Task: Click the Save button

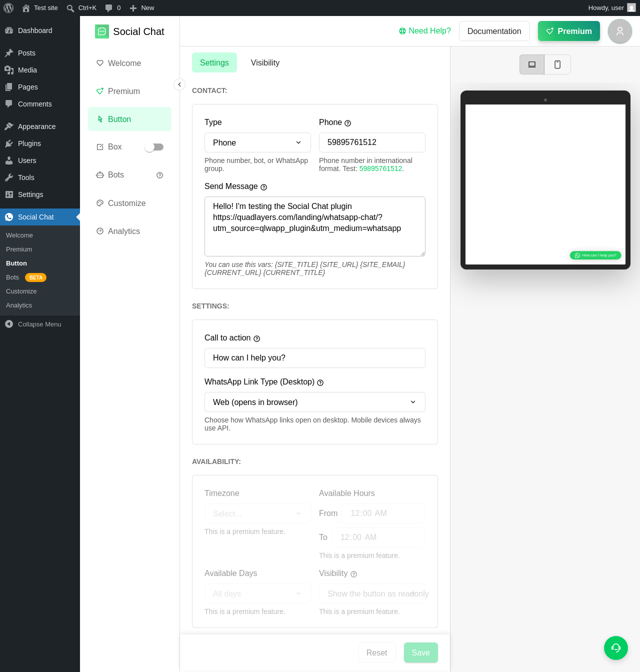Action: [x=421, y=652]
